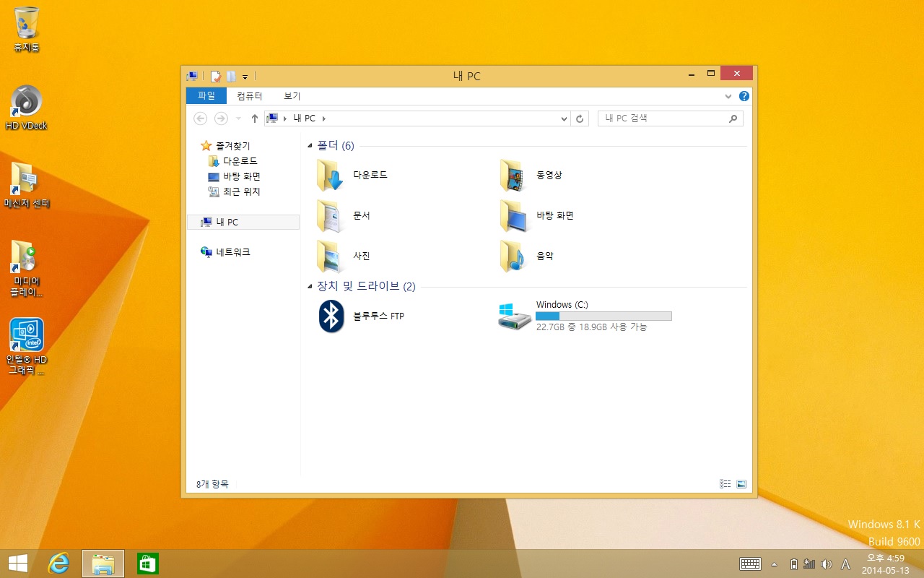
Task: Select the 사진 folder icon
Action: (329, 256)
